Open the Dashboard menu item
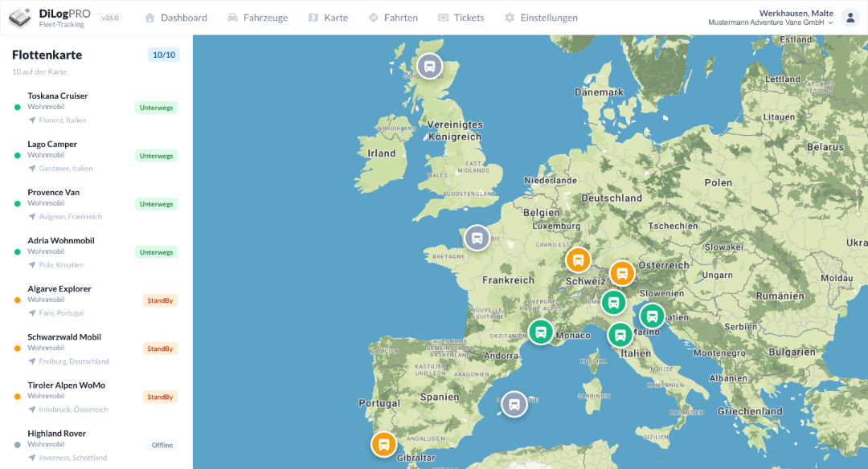The image size is (868, 469). point(176,17)
